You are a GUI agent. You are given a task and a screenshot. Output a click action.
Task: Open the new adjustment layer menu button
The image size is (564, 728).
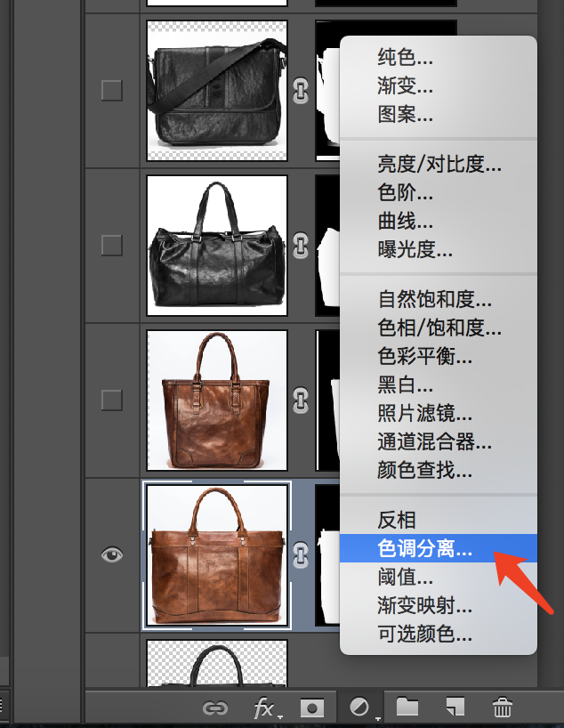pos(360,708)
